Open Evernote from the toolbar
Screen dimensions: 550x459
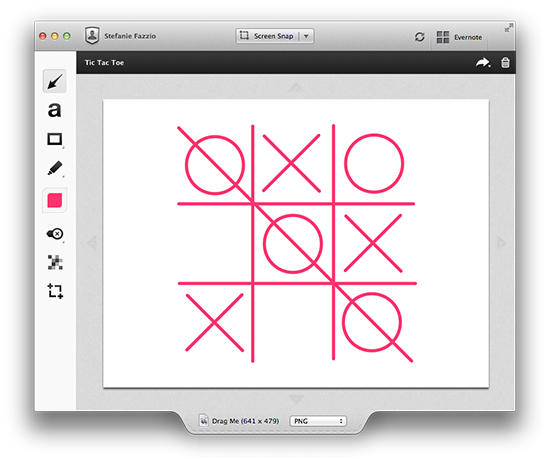tap(459, 37)
